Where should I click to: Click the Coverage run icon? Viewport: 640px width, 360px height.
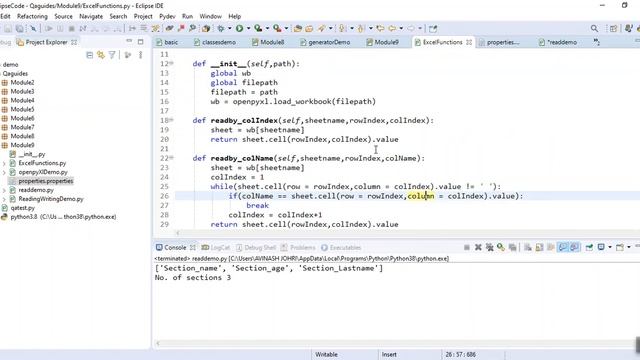tap(258, 29)
